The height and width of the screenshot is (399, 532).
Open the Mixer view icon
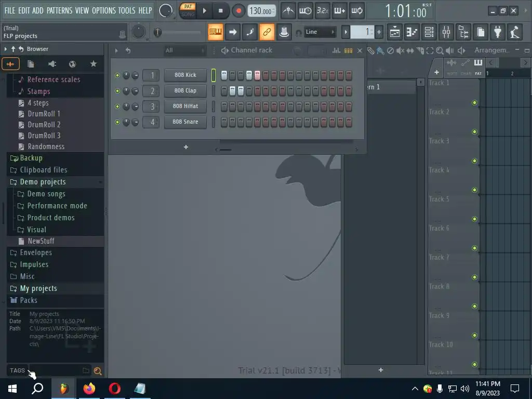coord(446,32)
